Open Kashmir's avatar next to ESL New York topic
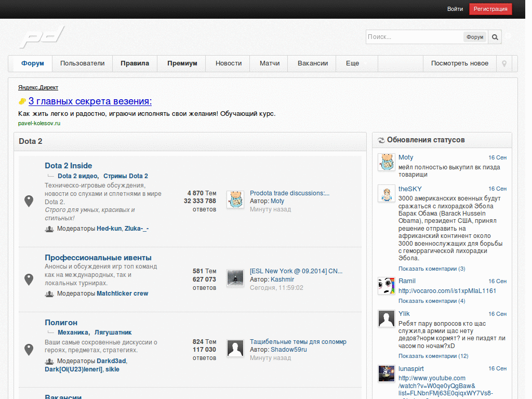This screenshot has width=532, height=399. coord(235,277)
